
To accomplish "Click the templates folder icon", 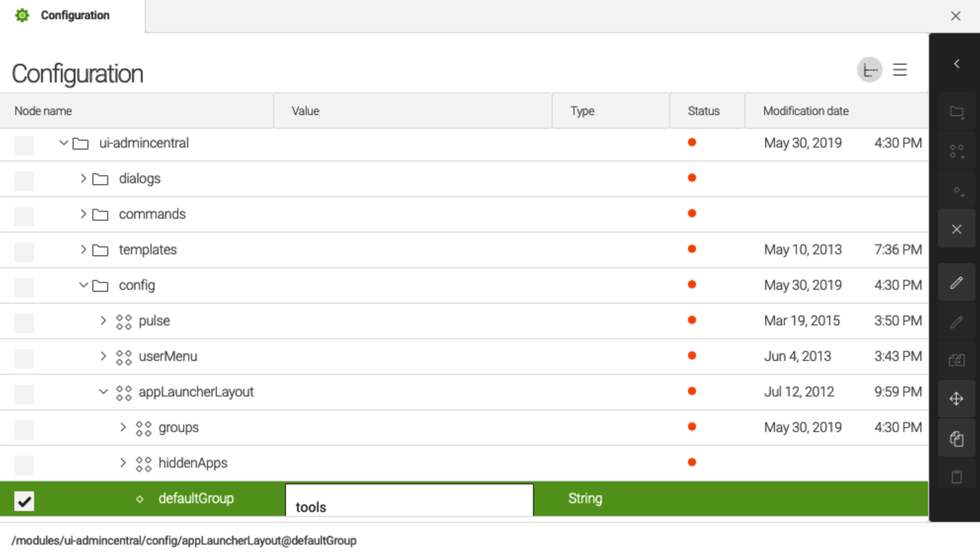I will pyautogui.click(x=100, y=250).
